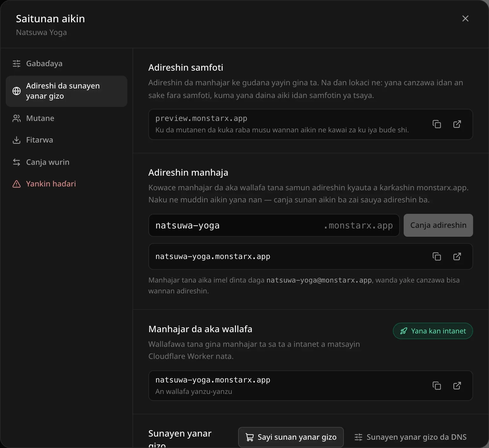Select Adireshi da sunayen yanar gizo tab

pos(67,91)
